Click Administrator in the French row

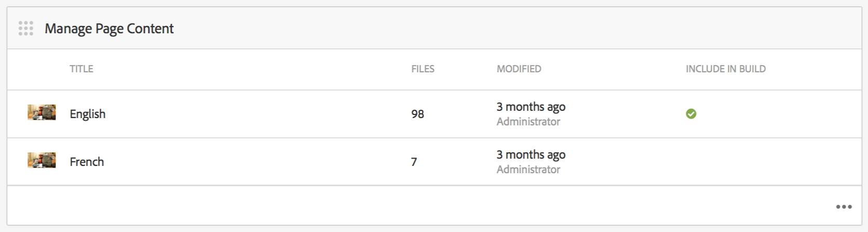point(528,170)
